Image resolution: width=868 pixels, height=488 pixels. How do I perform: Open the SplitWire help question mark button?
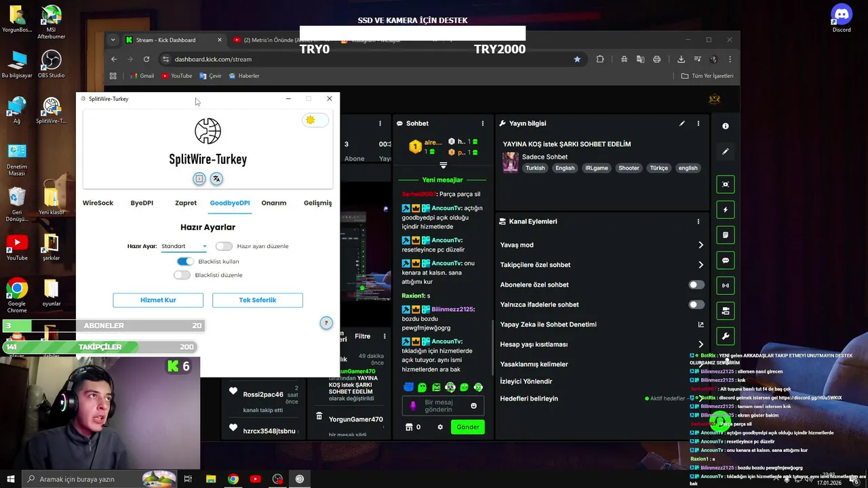pos(326,323)
